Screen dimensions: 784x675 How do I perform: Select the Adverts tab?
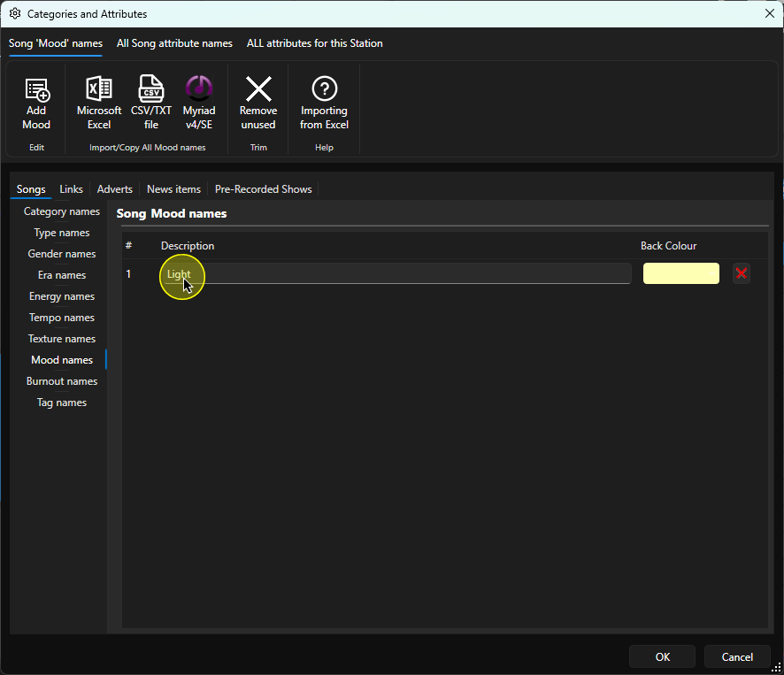[x=114, y=189]
